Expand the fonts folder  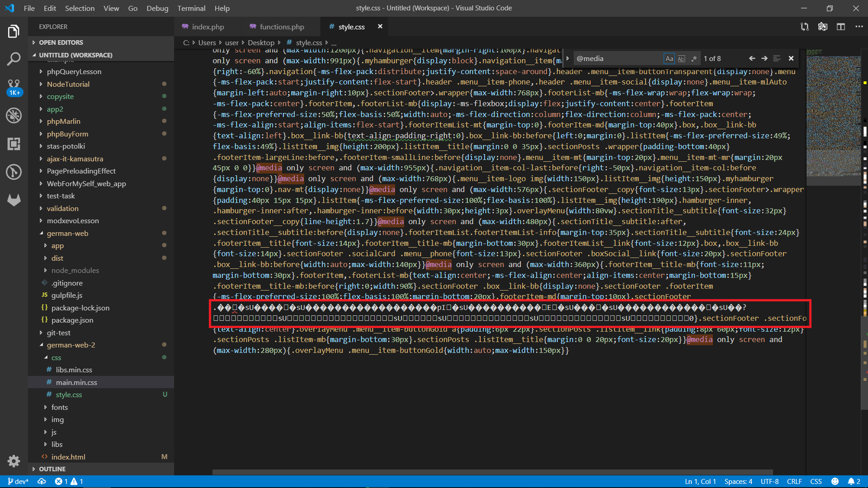coord(101,407)
